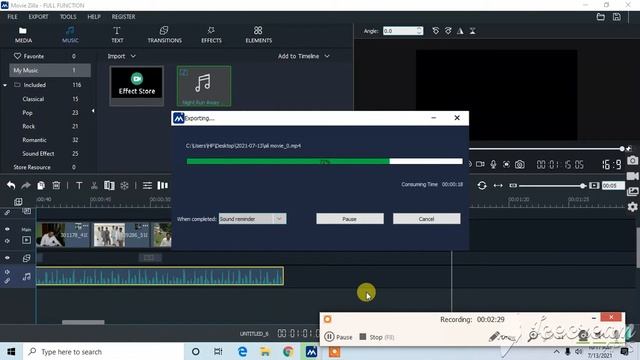Pause the export in the Exporting dialog
640x360 pixels.
pos(350,219)
